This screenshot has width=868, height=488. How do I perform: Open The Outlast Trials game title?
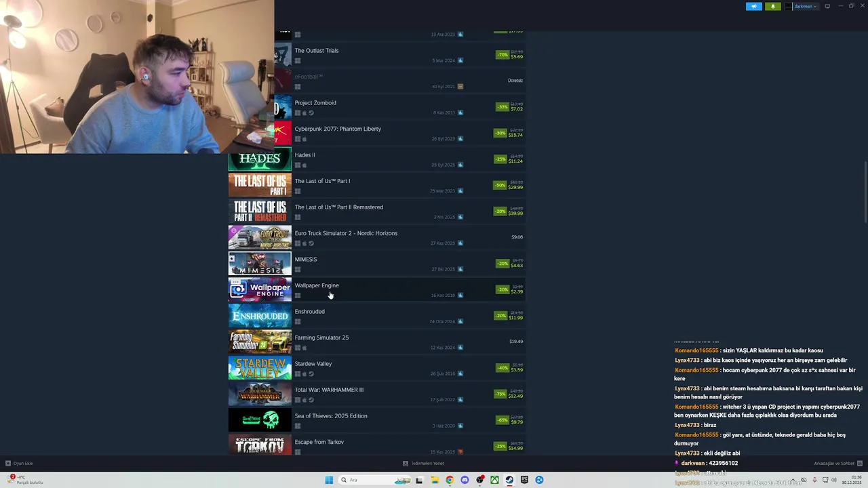pyautogui.click(x=317, y=50)
